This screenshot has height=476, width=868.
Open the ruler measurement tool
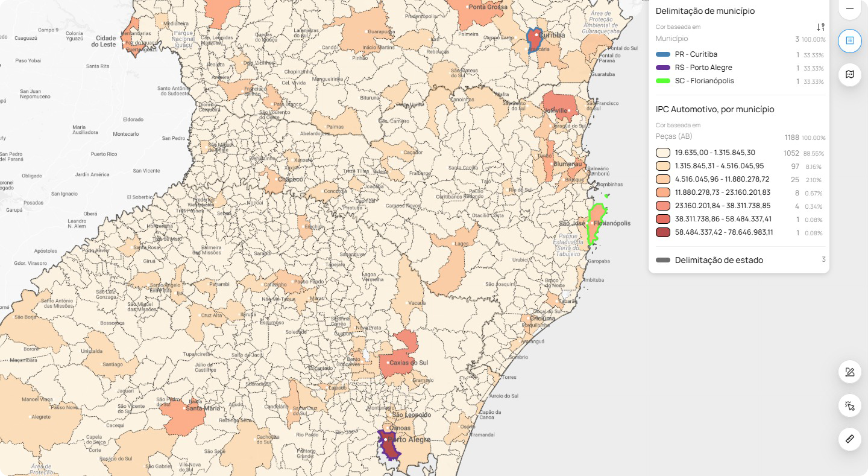[x=850, y=439]
